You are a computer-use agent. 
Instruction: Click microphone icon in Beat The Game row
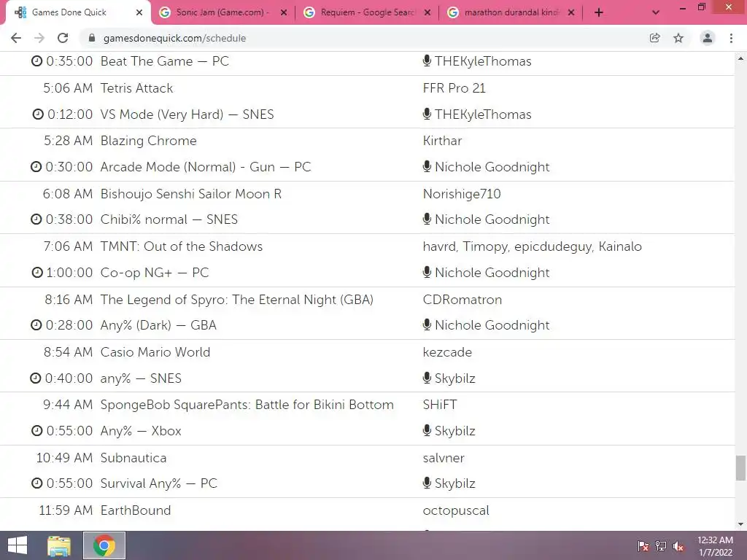(427, 61)
